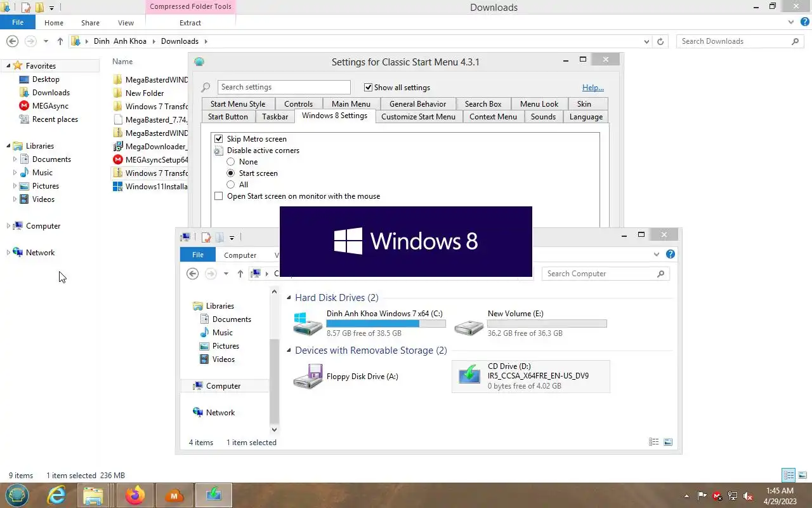
Task: Go up one level in Downloads window
Action: pyautogui.click(x=60, y=41)
